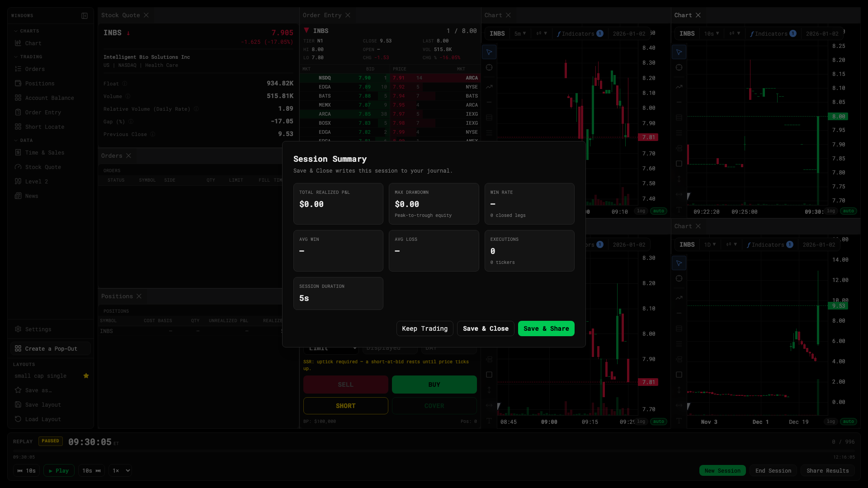Image resolution: width=868 pixels, height=488 pixels.
Task: Click Keep Trading in the Session Summary
Action: click(x=425, y=329)
